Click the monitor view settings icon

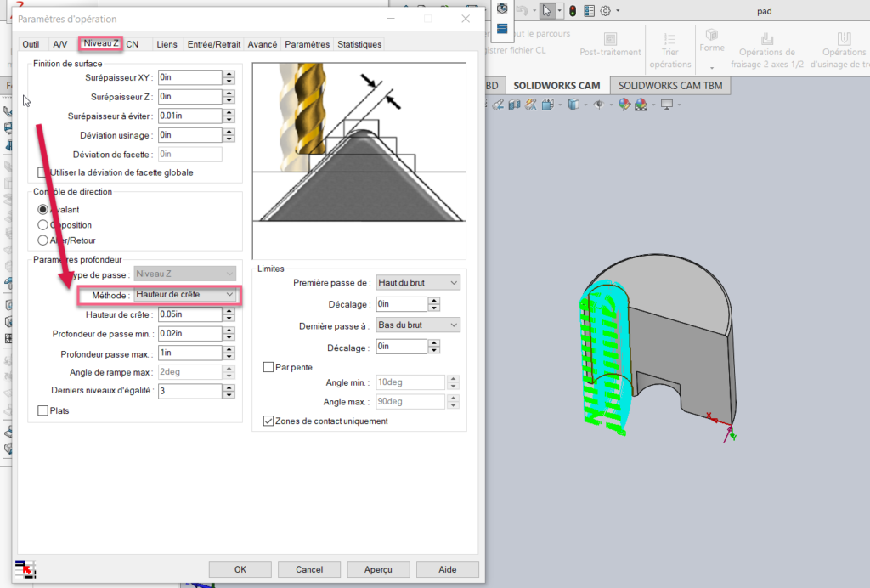tap(667, 105)
